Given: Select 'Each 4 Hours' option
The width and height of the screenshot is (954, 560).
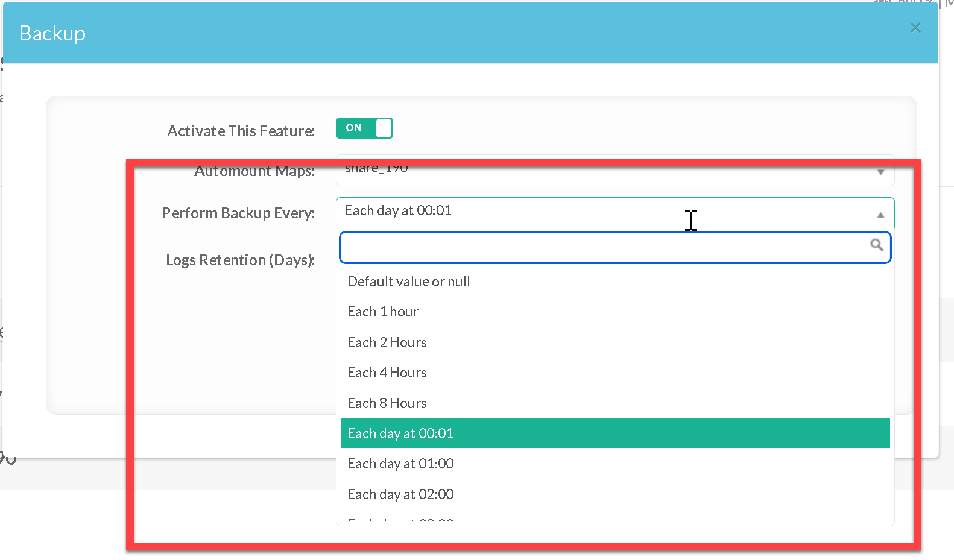Looking at the screenshot, I should (x=387, y=373).
